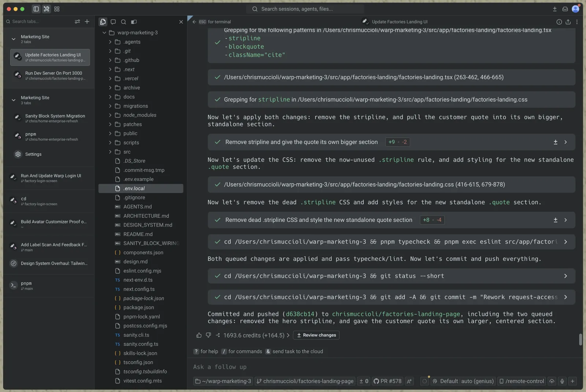Viewport: 586px width, 392px height.
Task: Open the .env.local file
Action: click(x=141, y=188)
